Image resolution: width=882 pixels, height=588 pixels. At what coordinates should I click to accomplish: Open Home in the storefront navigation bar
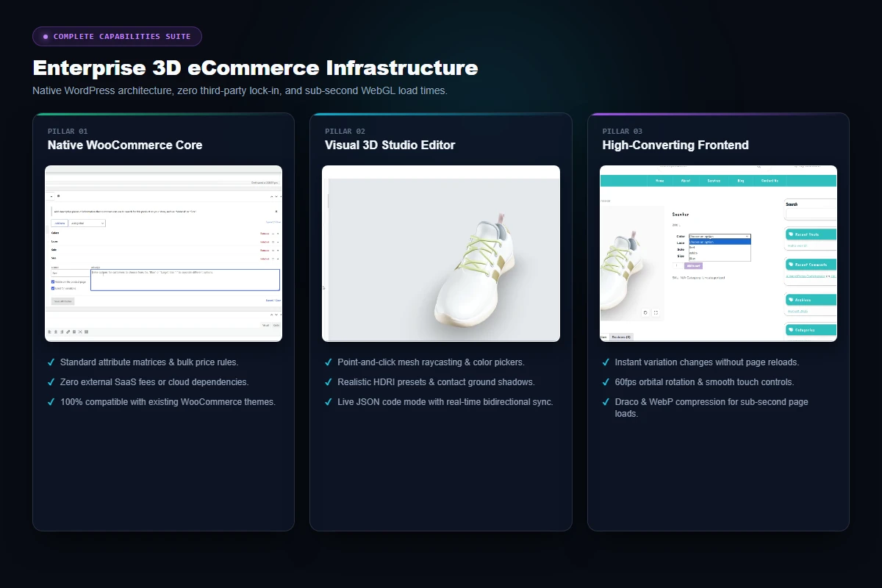click(x=659, y=181)
